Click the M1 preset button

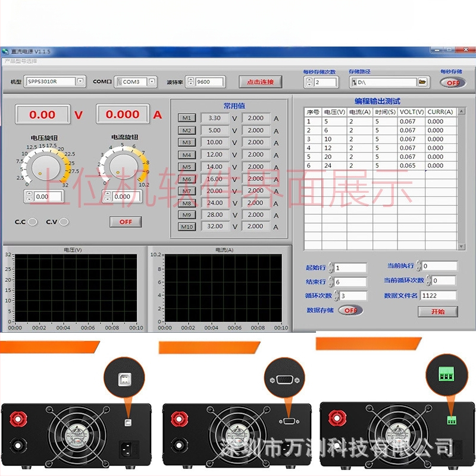point(186,118)
